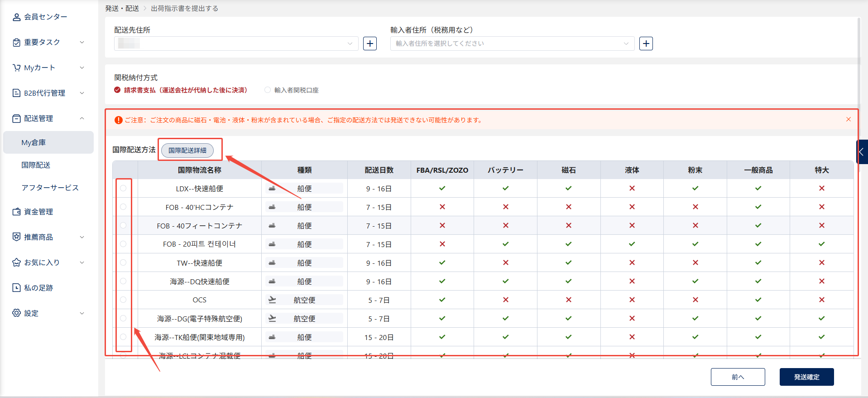Expand the 重要タスク menu chevron
Viewport: 868px width, 398px height.
click(82, 42)
